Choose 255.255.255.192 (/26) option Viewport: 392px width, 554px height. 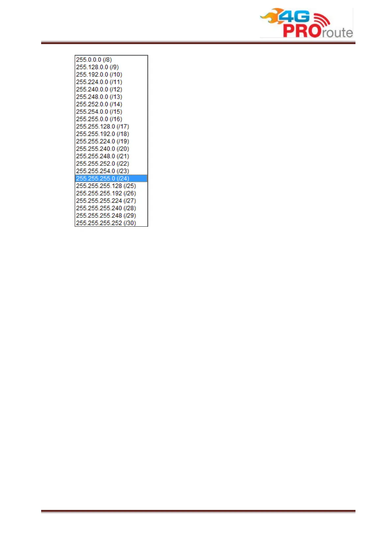111,193
